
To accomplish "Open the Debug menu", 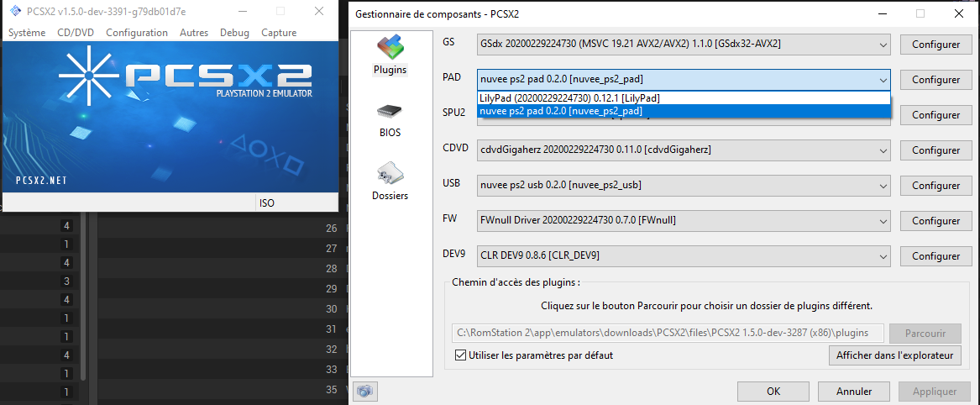I will click(234, 33).
